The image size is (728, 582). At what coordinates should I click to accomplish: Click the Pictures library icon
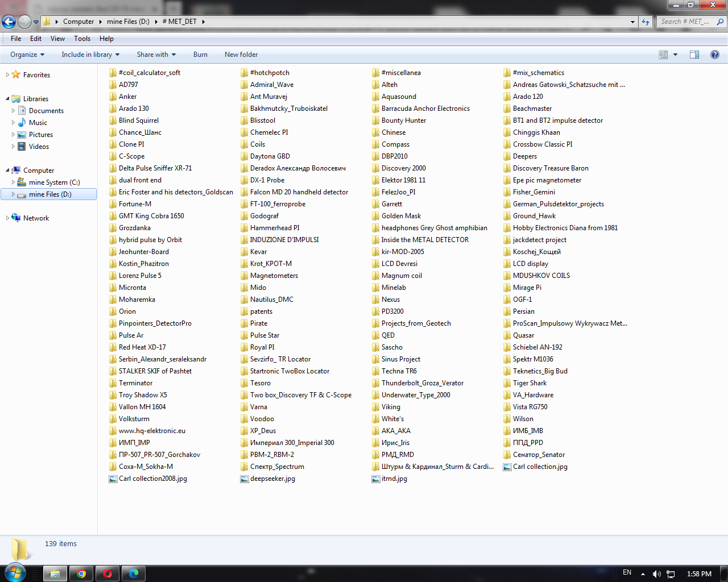(22, 134)
